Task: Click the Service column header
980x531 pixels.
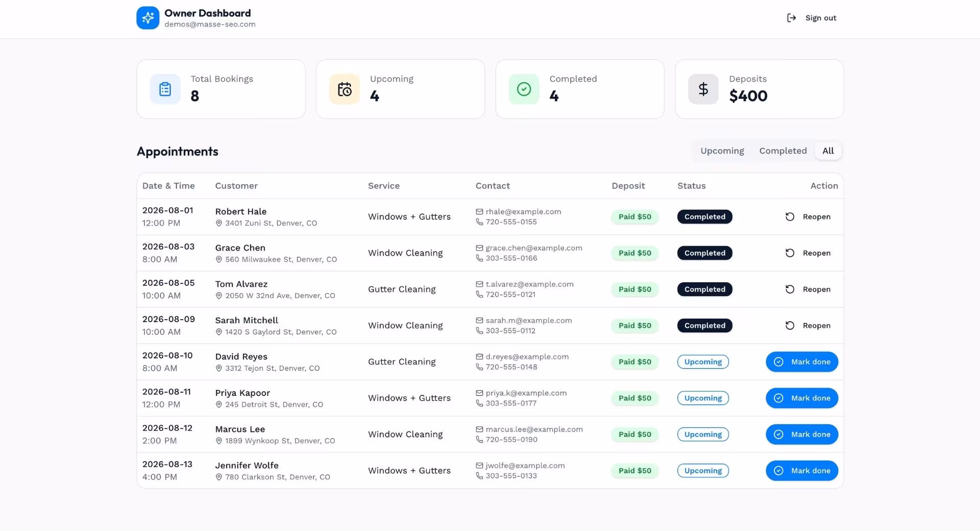Action: pyautogui.click(x=384, y=186)
